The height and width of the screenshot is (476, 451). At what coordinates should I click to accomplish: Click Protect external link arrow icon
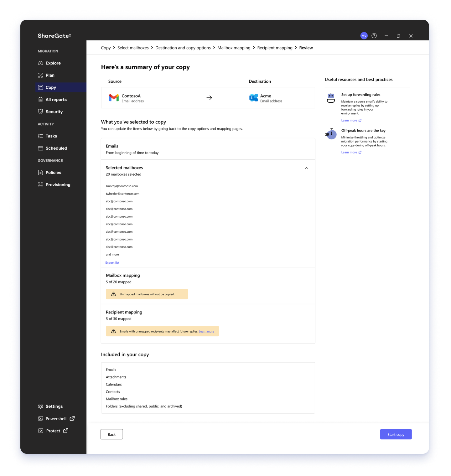[x=66, y=431]
